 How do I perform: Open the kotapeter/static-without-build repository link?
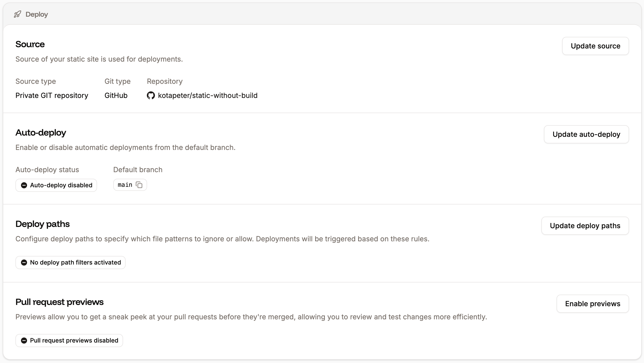click(207, 95)
